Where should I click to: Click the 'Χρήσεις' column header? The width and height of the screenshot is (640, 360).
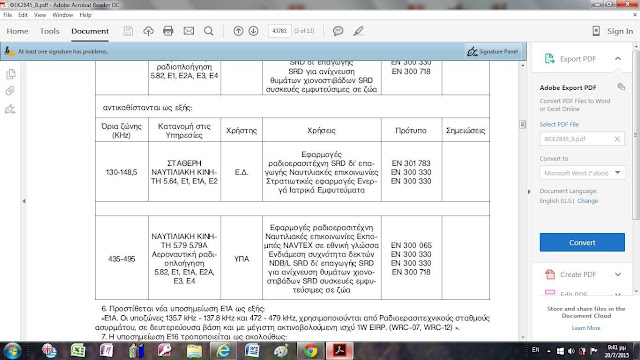click(x=322, y=131)
